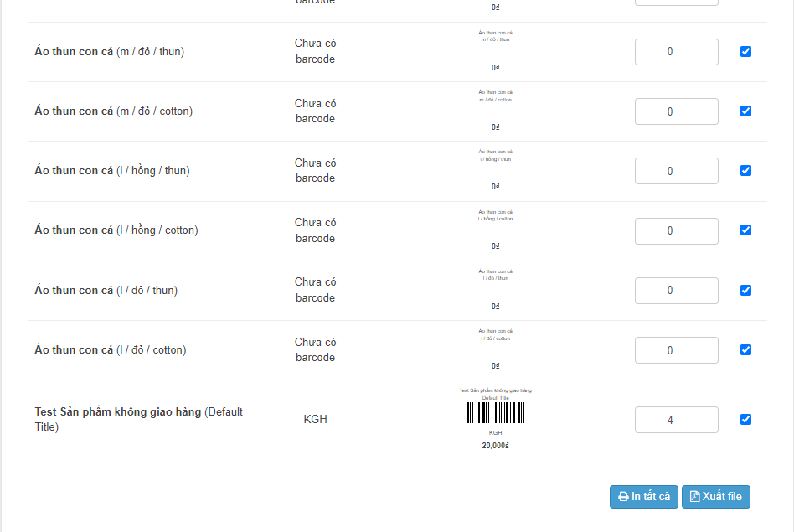
Task: Click the Xuất file export button
Action: [x=716, y=497]
